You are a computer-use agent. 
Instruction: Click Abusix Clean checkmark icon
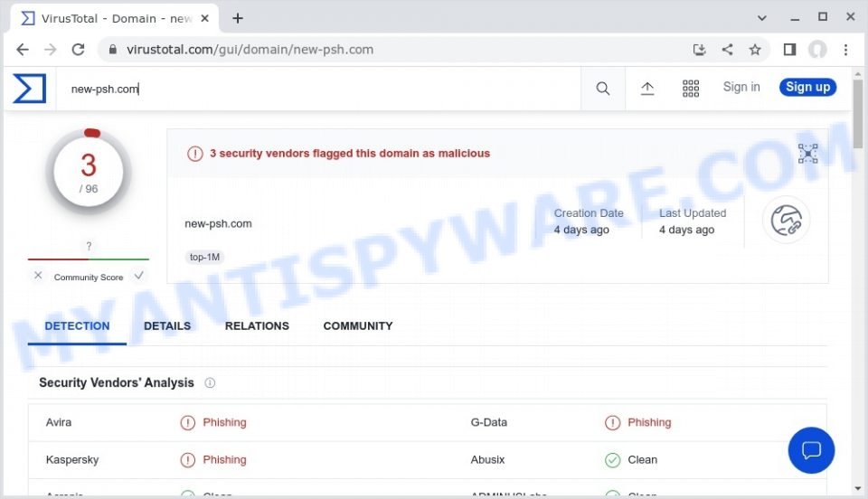click(612, 460)
